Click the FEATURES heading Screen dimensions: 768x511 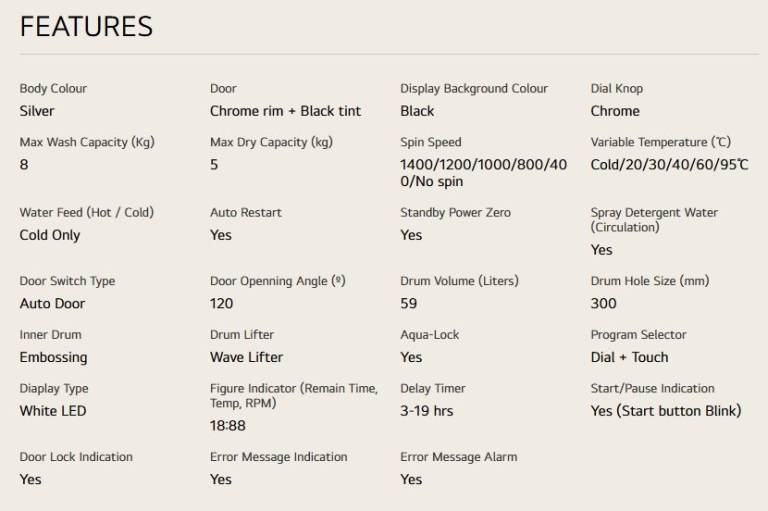(86, 26)
